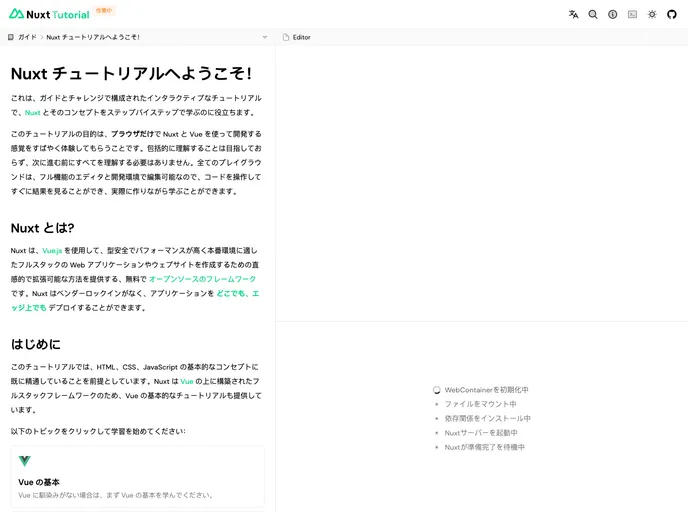The height and width of the screenshot is (512, 688).
Task: Open the green Nuxt link in intro
Action: coord(32,113)
